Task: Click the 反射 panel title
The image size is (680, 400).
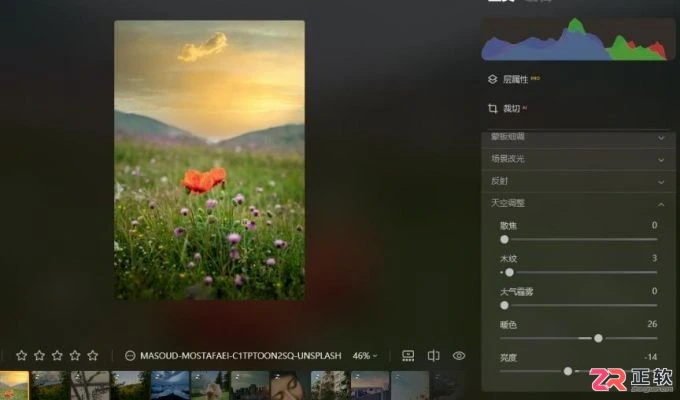Action: click(499, 181)
